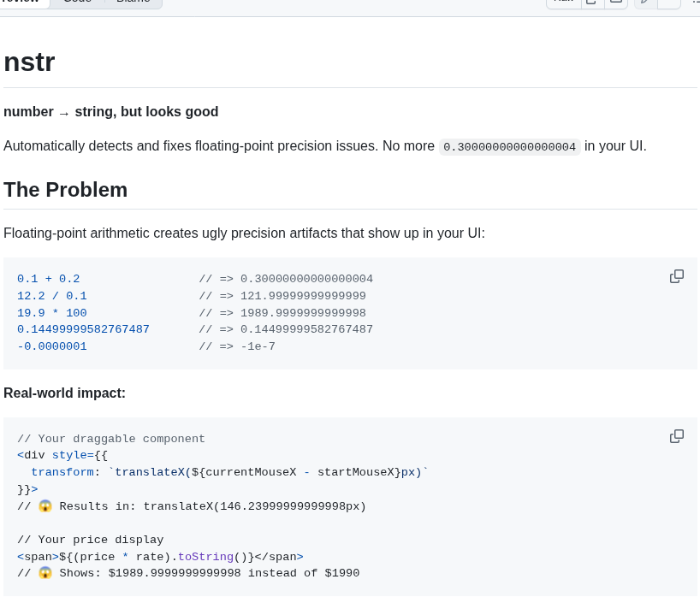
Task: Click the '<span>${(price * rate).toString()}' line
Action: point(160,557)
